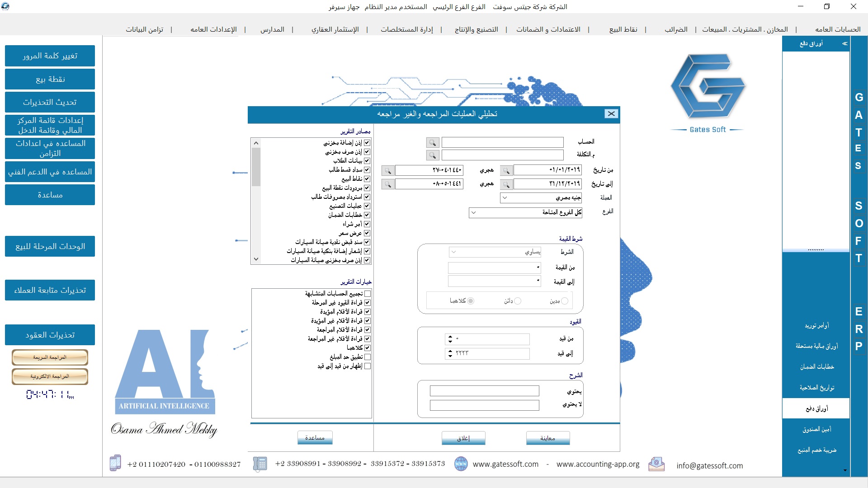The height and width of the screenshot is (488, 868).
Task: Enable تطبيق حد المبلغ option
Action: [x=368, y=357]
